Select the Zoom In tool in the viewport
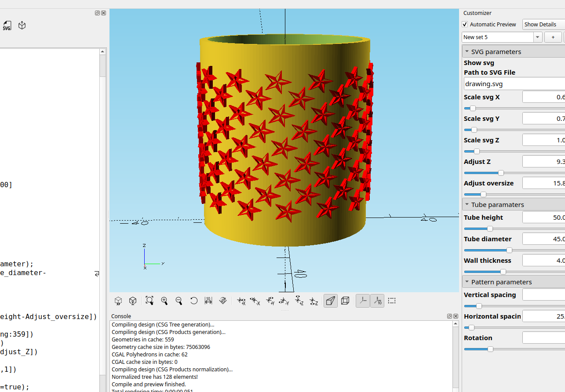 pyautogui.click(x=164, y=301)
